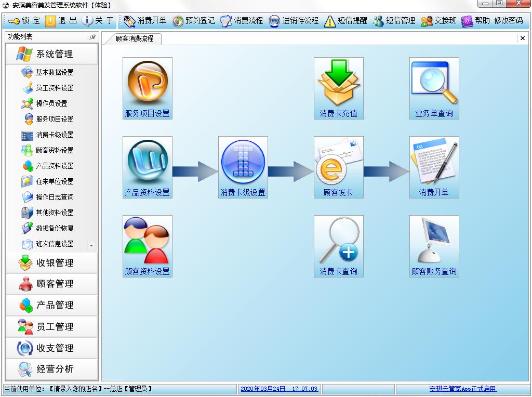Select 其他资料设置 in the sidebar

47,213
